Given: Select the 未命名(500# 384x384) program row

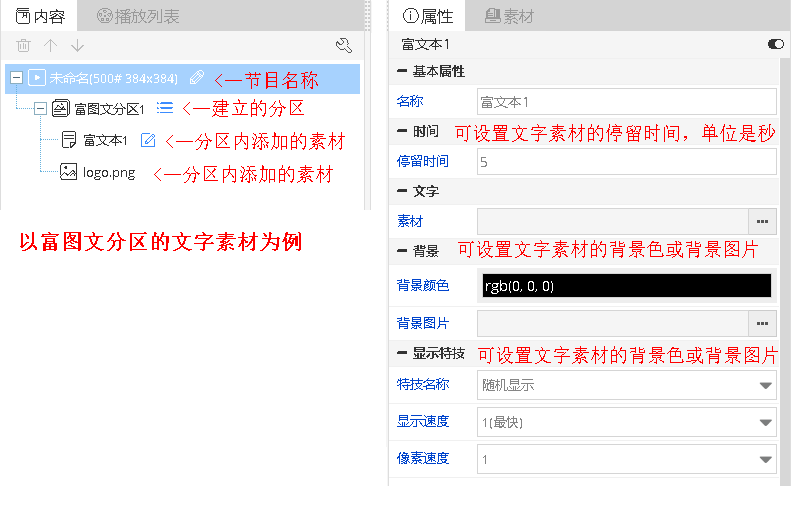Looking at the screenshot, I should [182, 78].
